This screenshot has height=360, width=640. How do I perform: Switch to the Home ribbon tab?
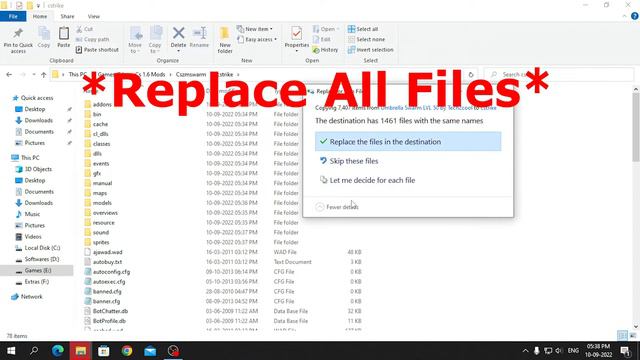coord(40,16)
